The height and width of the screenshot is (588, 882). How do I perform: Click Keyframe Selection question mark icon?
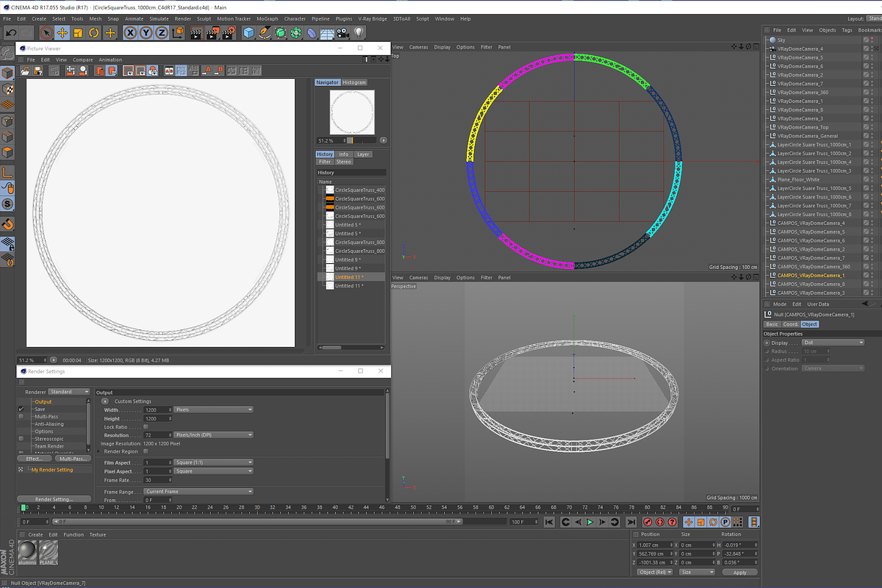coord(673,522)
